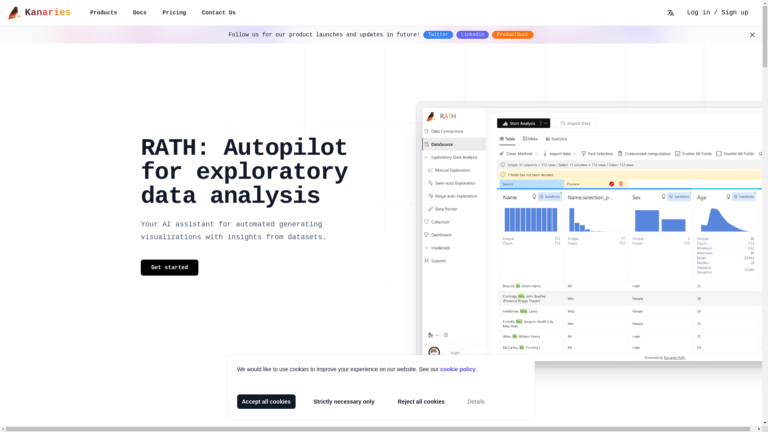Click the Kanaries logo in header
768x432 pixels.
click(39, 13)
